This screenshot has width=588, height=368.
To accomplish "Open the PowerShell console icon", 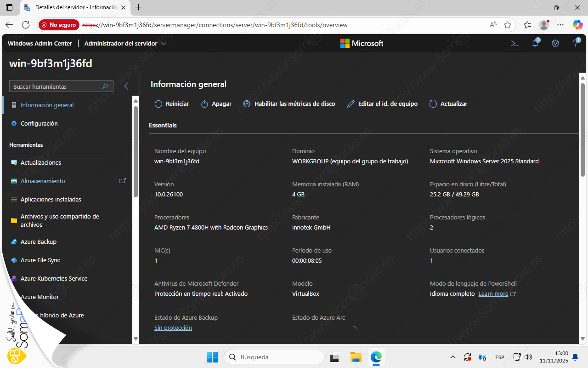I will (515, 43).
